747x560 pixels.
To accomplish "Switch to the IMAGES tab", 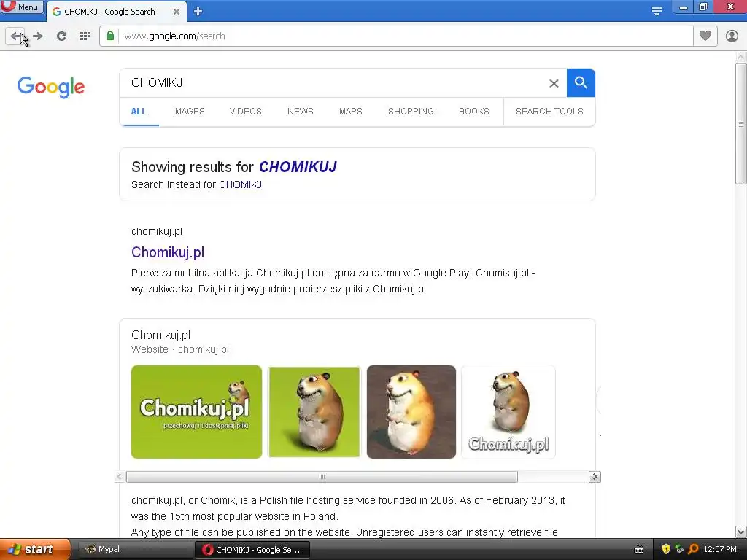I will (189, 112).
